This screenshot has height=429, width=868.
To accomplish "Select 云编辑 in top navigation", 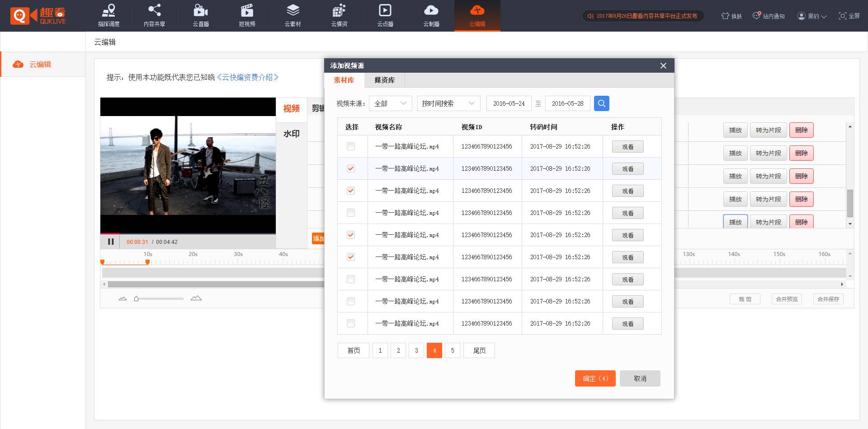I will point(477,15).
